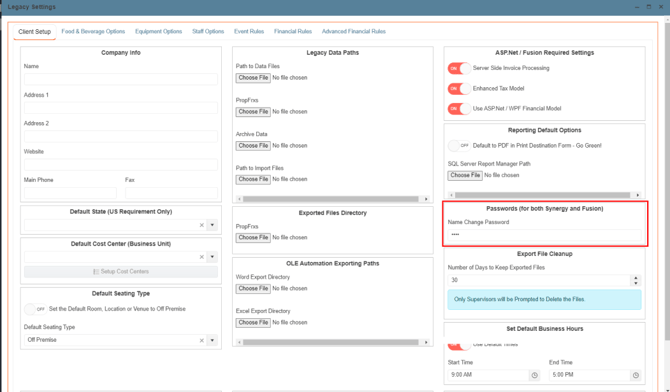670x392 pixels.
Task: Clear the Default Seating Type value
Action: click(202, 340)
